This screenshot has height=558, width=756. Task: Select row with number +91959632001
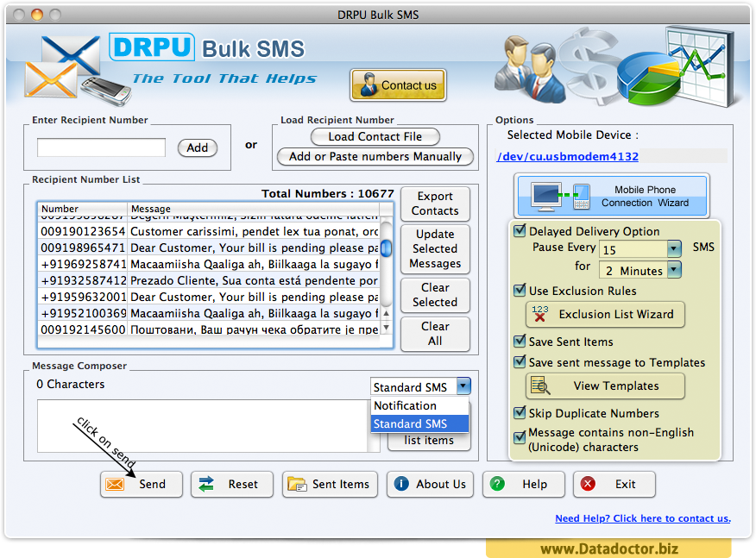[x=209, y=297]
